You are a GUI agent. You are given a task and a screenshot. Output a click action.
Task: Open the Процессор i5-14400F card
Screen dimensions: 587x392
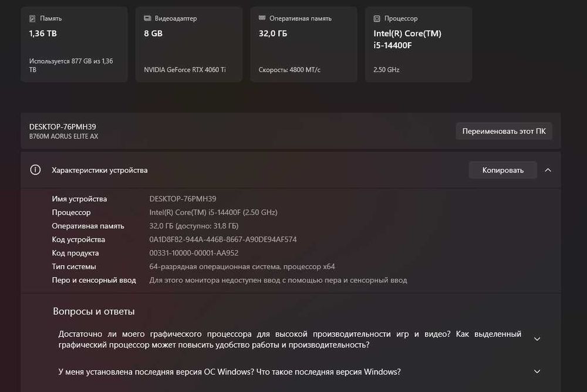click(419, 44)
